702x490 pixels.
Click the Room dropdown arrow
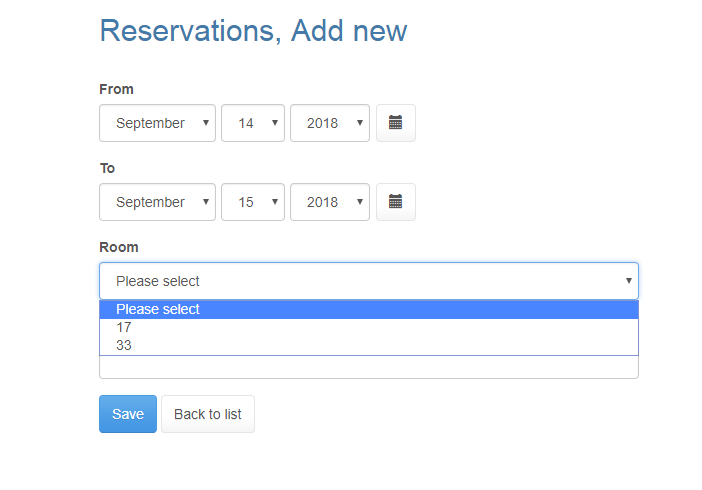[x=629, y=281]
